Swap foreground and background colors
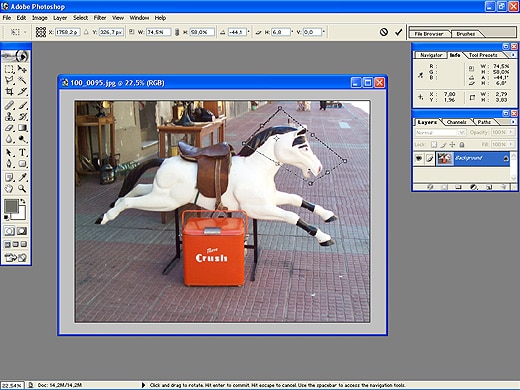The height and width of the screenshot is (390, 520). (23, 201)
